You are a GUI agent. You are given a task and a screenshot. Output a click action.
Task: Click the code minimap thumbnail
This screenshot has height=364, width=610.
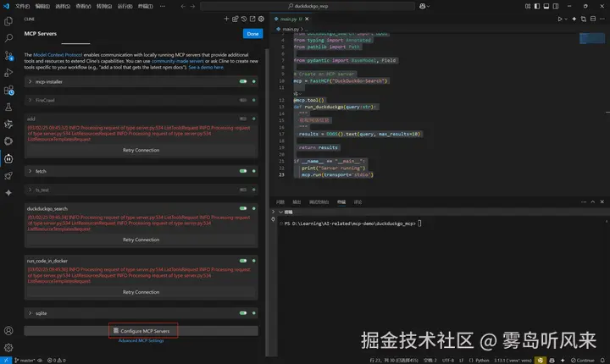pos(592,38)
